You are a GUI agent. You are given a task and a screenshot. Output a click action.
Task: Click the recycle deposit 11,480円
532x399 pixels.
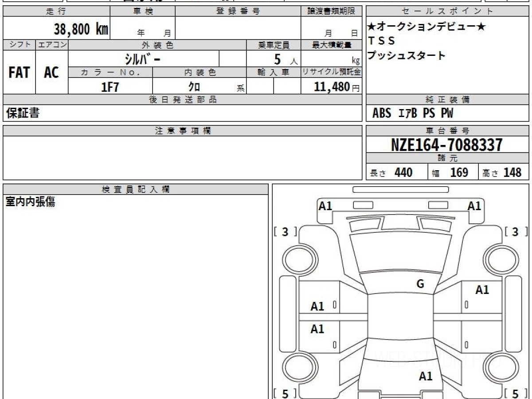click(337, 87)
